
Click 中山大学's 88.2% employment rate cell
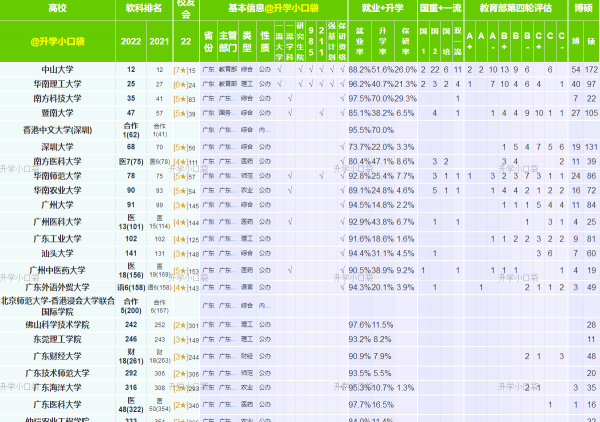coord(359,69)
